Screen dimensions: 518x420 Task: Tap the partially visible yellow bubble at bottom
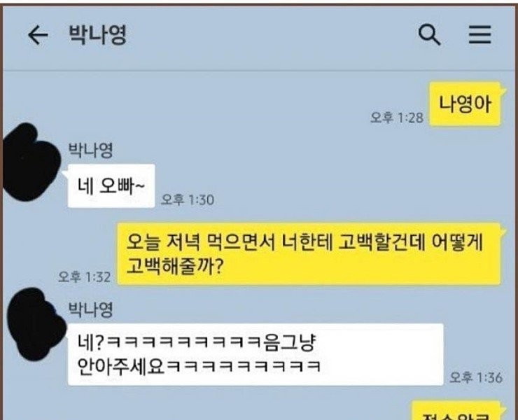point(456,411)
